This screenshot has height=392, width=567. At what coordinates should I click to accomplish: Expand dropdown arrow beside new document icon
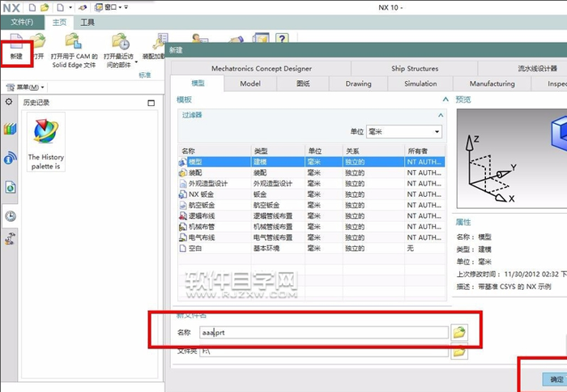[70, 7]
